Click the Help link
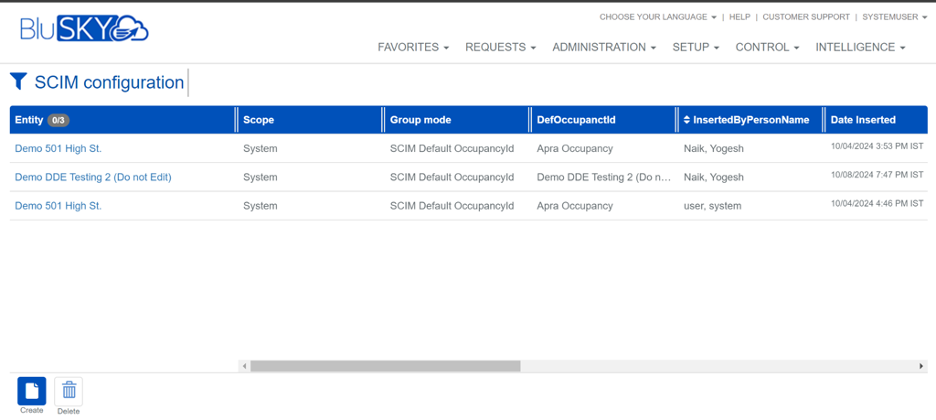Screen dimensions: 936x420 (x=739, y=17)
